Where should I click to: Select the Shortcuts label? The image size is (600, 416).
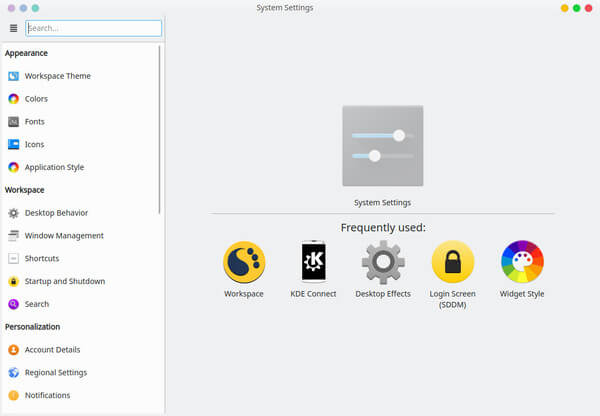(42, 258)
